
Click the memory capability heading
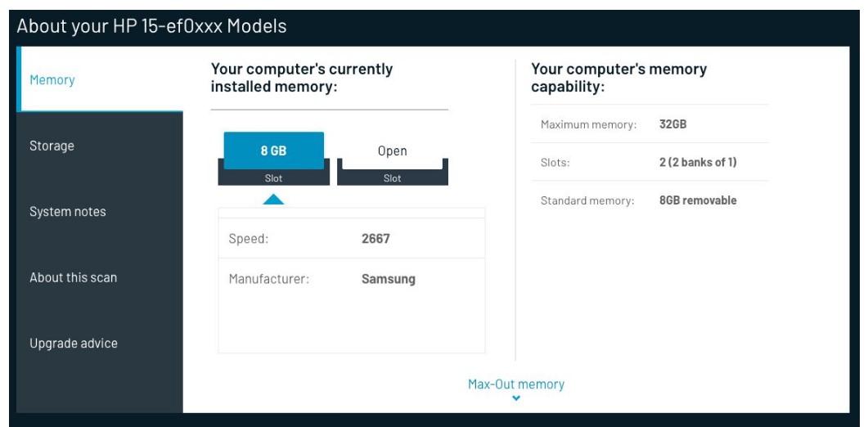(619, 78)
